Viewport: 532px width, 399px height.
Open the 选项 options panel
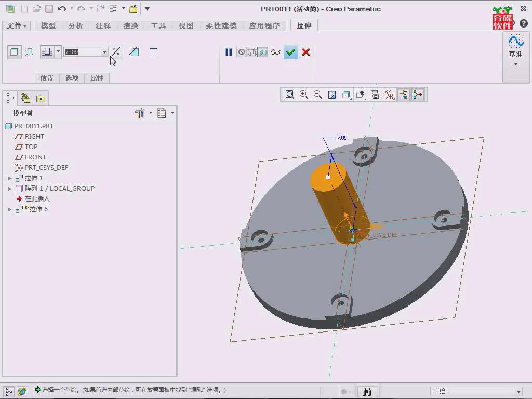pos(72,78)
